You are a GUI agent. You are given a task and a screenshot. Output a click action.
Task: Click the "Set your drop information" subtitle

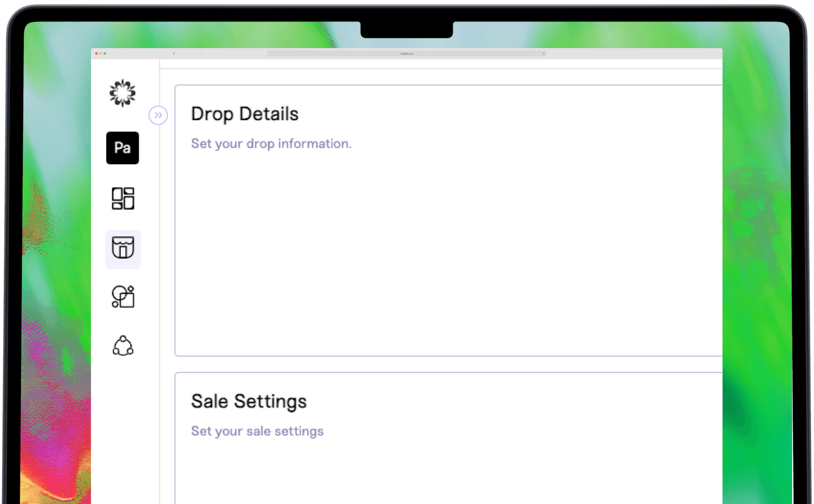click(x=271, y=144)
